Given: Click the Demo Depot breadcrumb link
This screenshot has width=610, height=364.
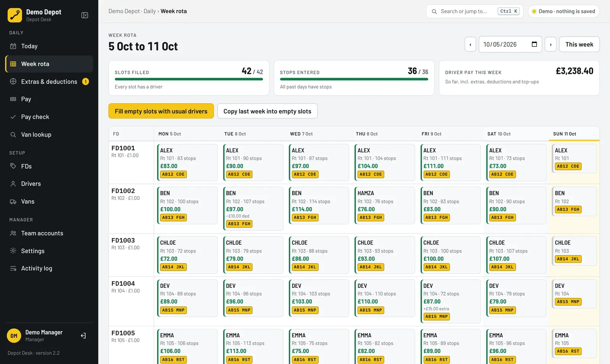Looking at the screenshot, I should (124, 11).
